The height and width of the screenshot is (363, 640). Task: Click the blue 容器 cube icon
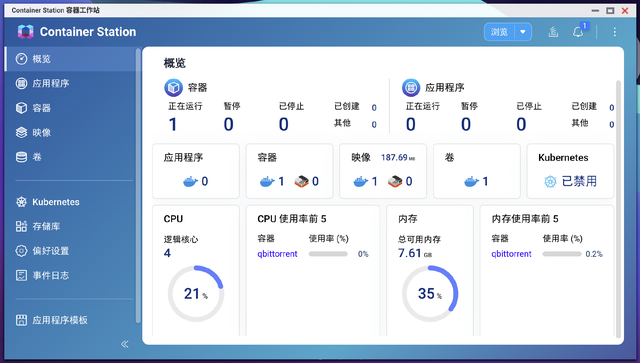pos(173,87)
